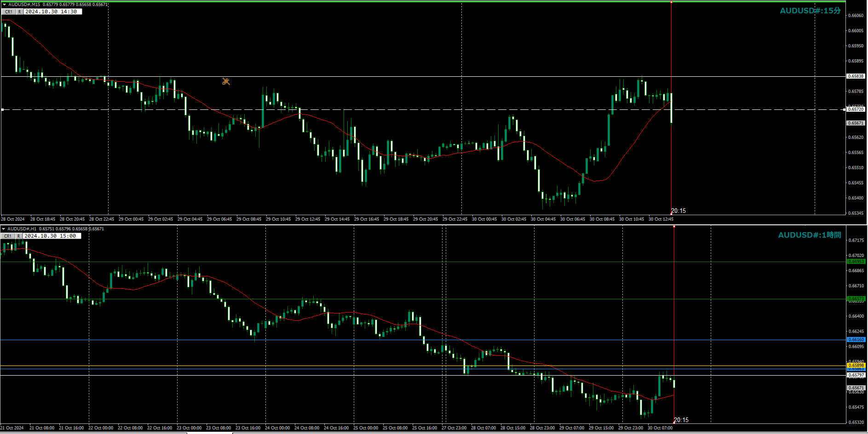The image size is (868, 434).
Task: Click the R button on H1 chart
Action: pos(19,236)
